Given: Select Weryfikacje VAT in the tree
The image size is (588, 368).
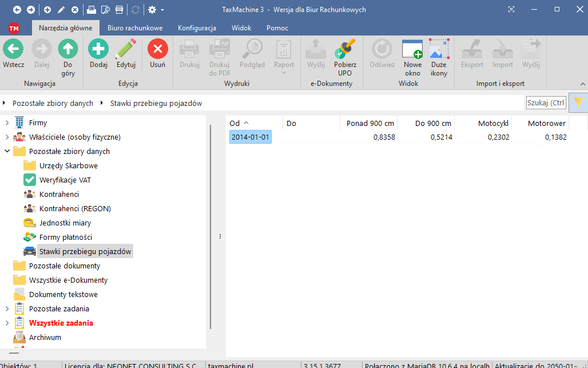Looking at the screenshot, I should 65,180.
